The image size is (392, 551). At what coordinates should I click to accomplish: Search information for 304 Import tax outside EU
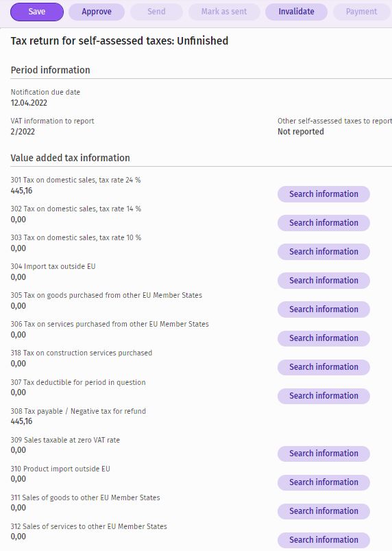(x=323, y=281)
